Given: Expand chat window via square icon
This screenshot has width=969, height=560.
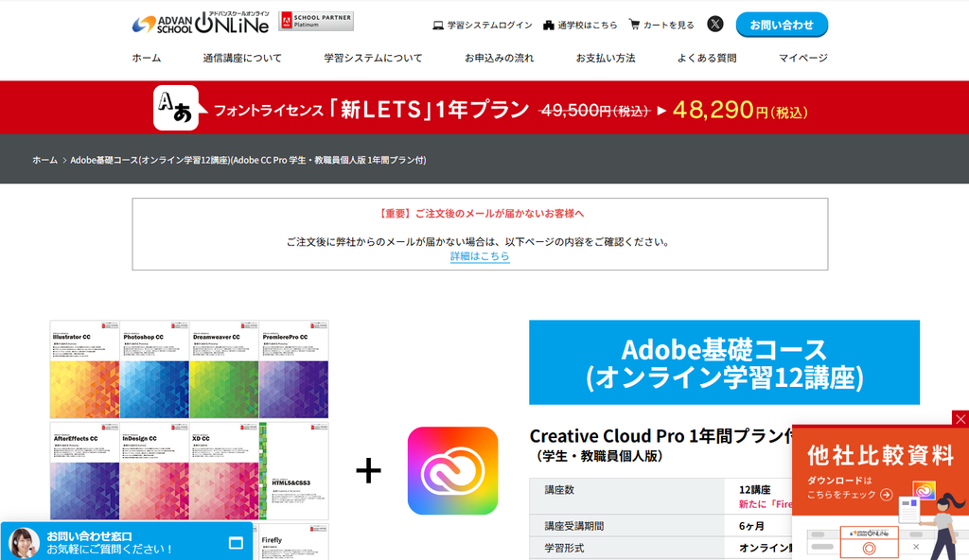Looking at the screenshot, I should (236, 543).
